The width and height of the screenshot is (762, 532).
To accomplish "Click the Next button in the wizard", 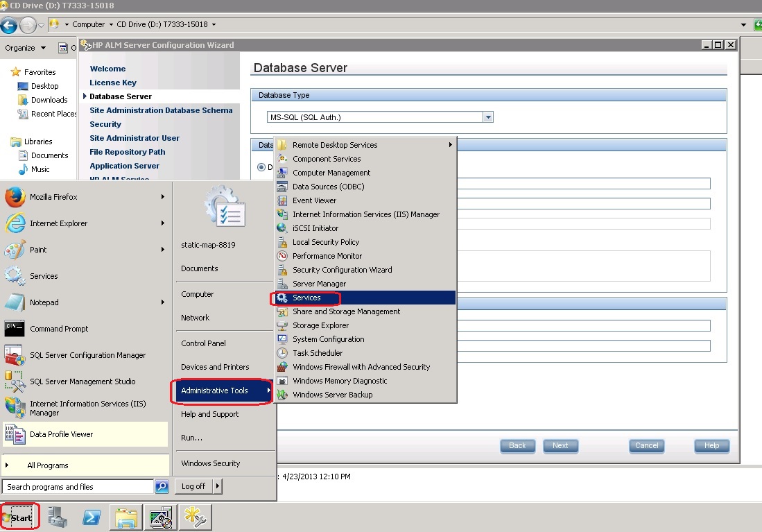I will (560, 446).
